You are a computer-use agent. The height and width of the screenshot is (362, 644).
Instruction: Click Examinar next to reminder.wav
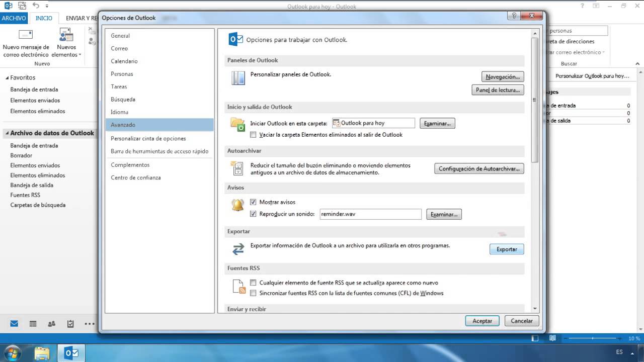(444, 215)
